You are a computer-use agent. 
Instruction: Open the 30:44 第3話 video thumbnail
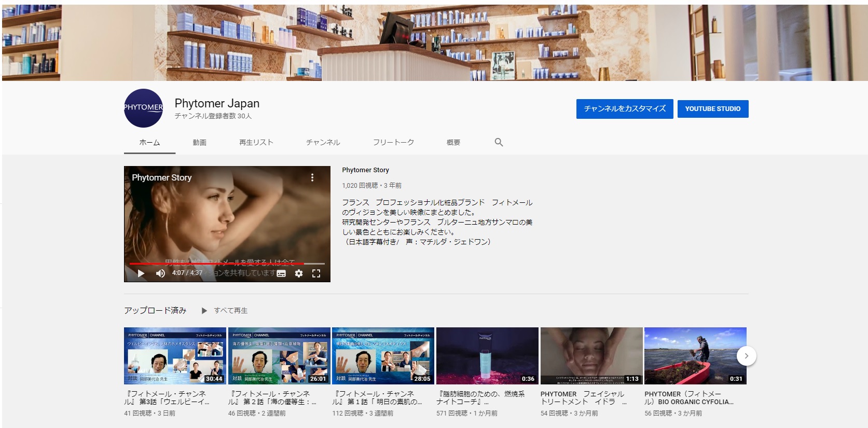[x=175, y=355]
